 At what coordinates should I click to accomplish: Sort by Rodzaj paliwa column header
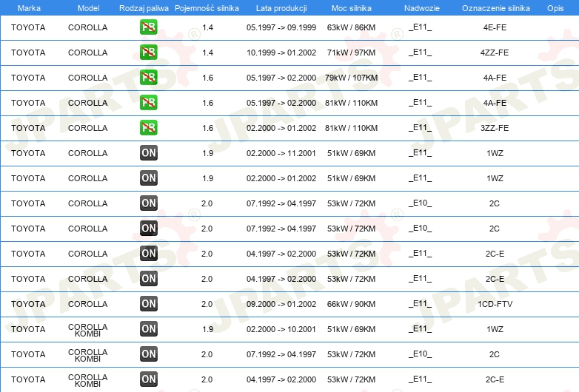tap(144, 8)
